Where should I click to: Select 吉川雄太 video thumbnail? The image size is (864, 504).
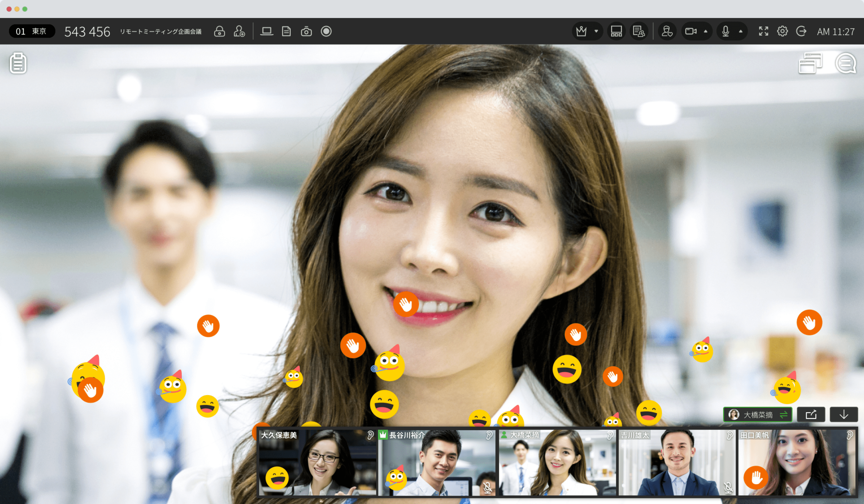point(677,463)
